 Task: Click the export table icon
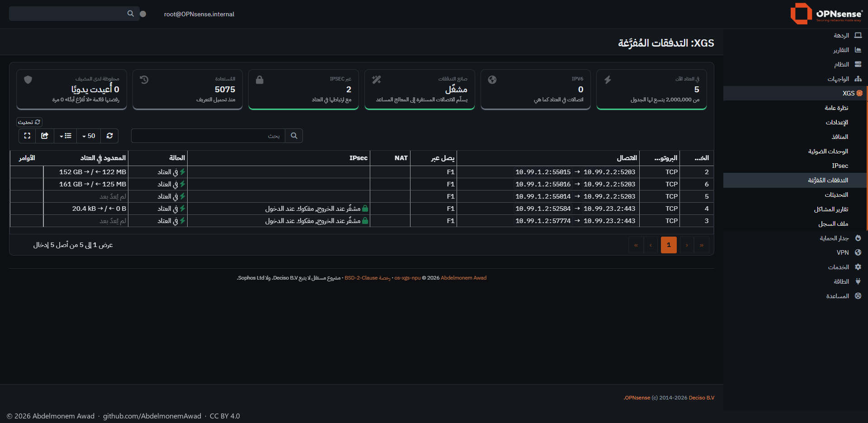pyautogui.click(x=45, y=136)
